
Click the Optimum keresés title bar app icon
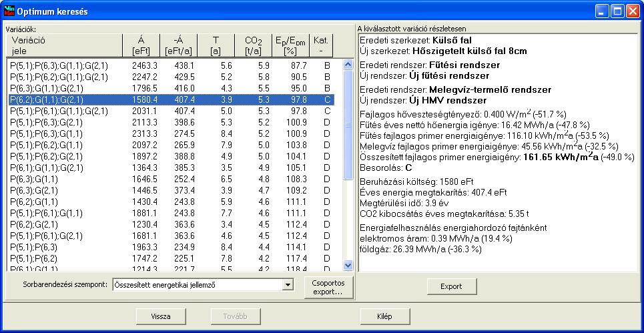(9, 11)
